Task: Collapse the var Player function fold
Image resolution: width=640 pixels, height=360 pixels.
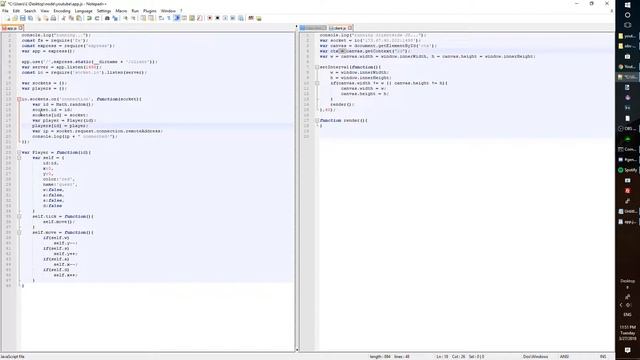Action: (x=19, y=152)
